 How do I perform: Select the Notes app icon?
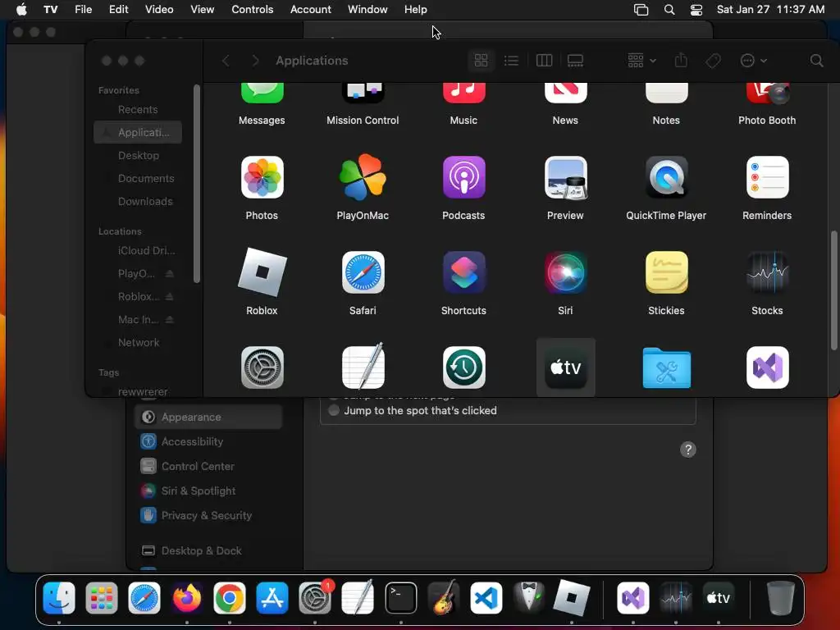coord(666,94)
